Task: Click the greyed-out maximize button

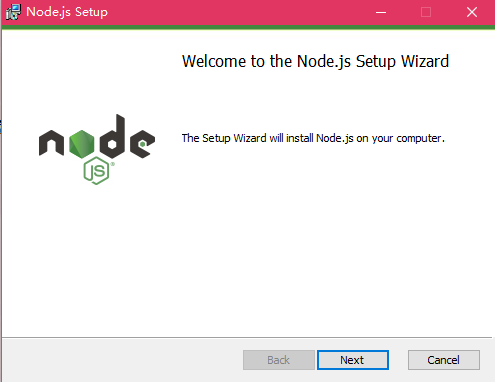Action: (426, 12)
